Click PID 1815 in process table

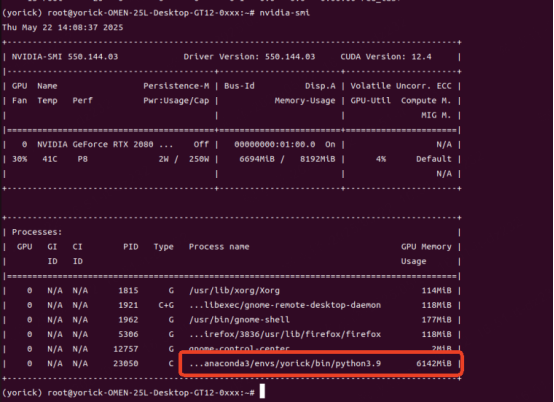pyautogui.click(x=128, y=291)
